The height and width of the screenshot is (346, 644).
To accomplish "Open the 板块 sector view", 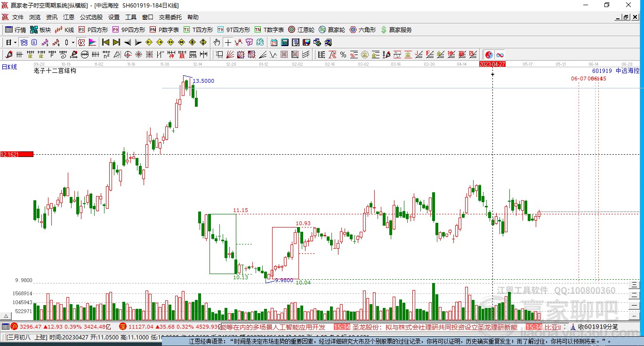I will (40, 30).
